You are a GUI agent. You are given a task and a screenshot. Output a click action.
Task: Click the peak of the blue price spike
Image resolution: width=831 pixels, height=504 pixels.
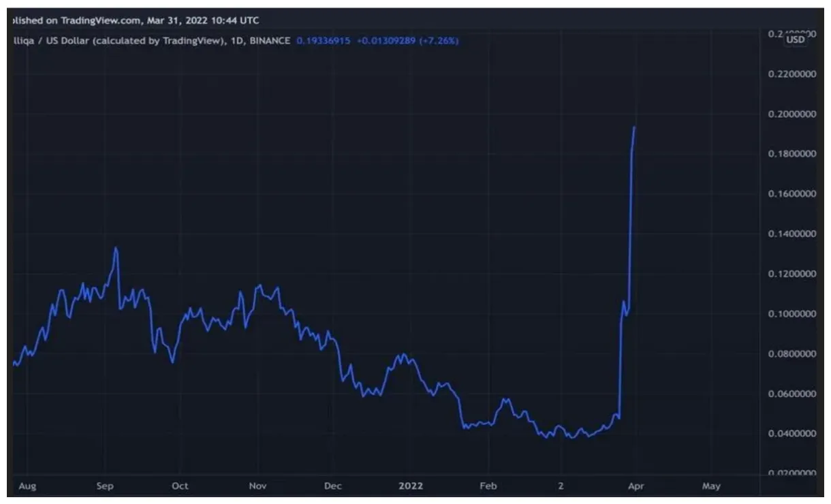pyautogui.click(x=633, y=127)
